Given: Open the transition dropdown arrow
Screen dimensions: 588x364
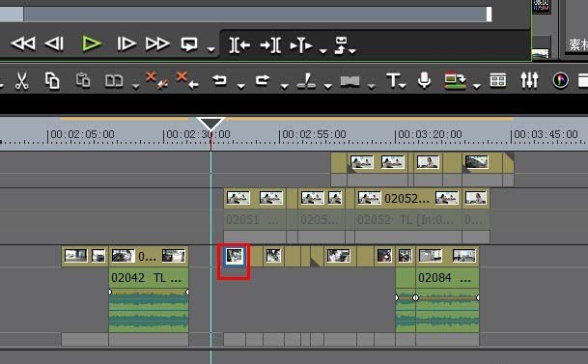Looking at the screenshot, I should pyautogui.click(x=372, y=86).
